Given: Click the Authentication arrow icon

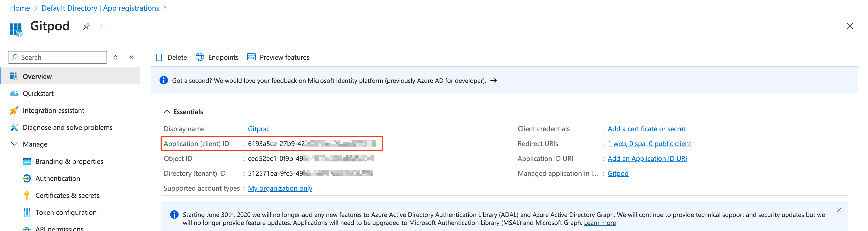Looking at the screenshot, I should click(x=27, y=178).
